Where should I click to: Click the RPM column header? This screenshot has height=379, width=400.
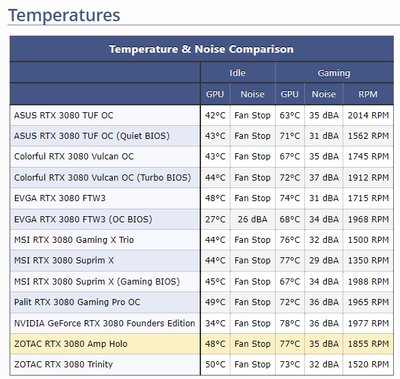pos(368,94)
